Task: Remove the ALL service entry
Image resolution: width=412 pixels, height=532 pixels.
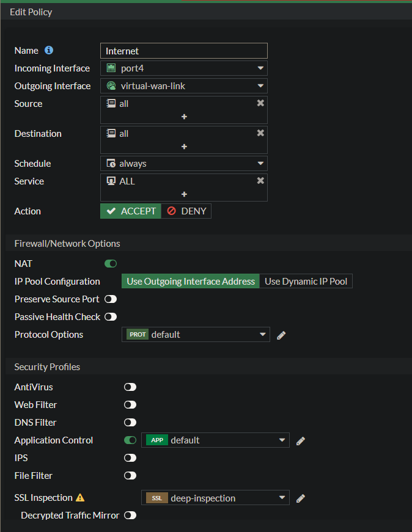Action: coord(260,181)
